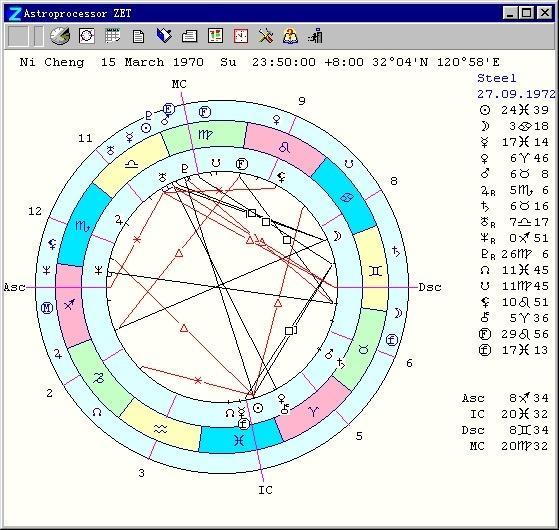
Task: Click the globe clock toolbar icon
Action: point(60,36)
